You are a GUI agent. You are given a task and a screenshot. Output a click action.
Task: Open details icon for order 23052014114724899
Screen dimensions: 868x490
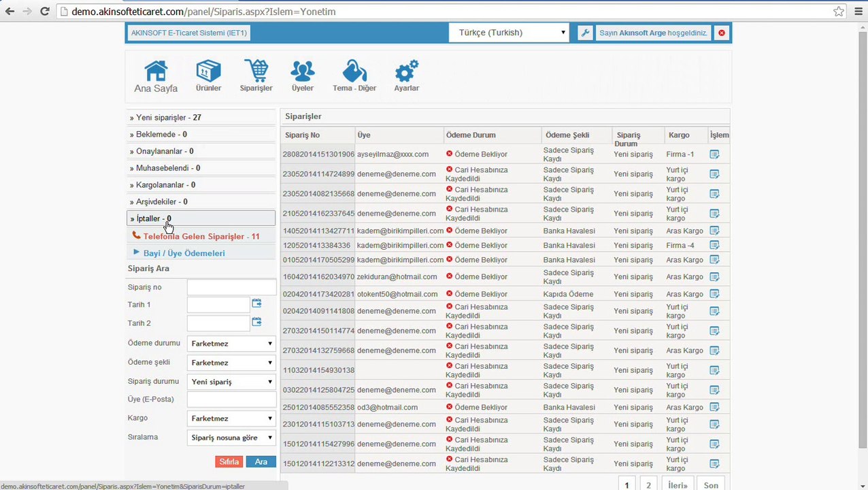(714, 174)
